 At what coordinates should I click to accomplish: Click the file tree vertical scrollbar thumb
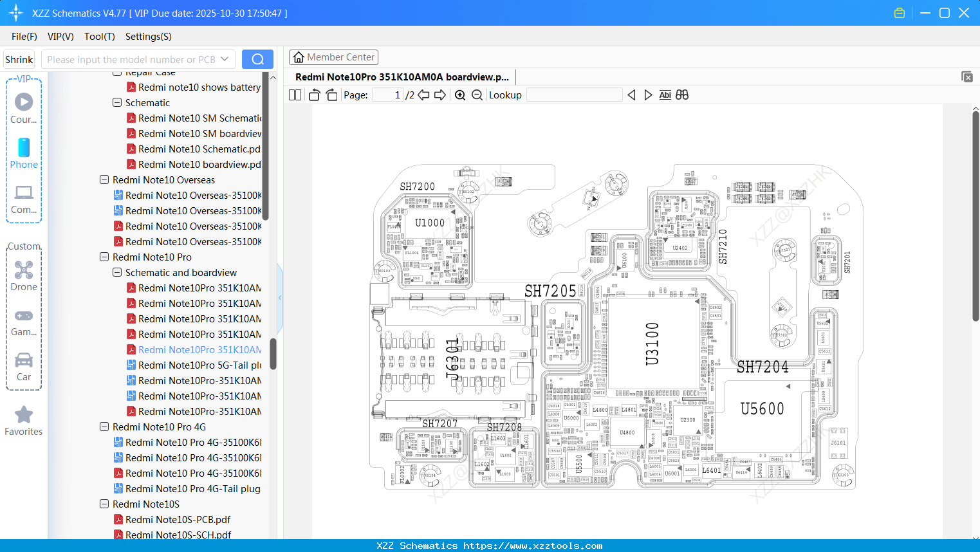265,147
